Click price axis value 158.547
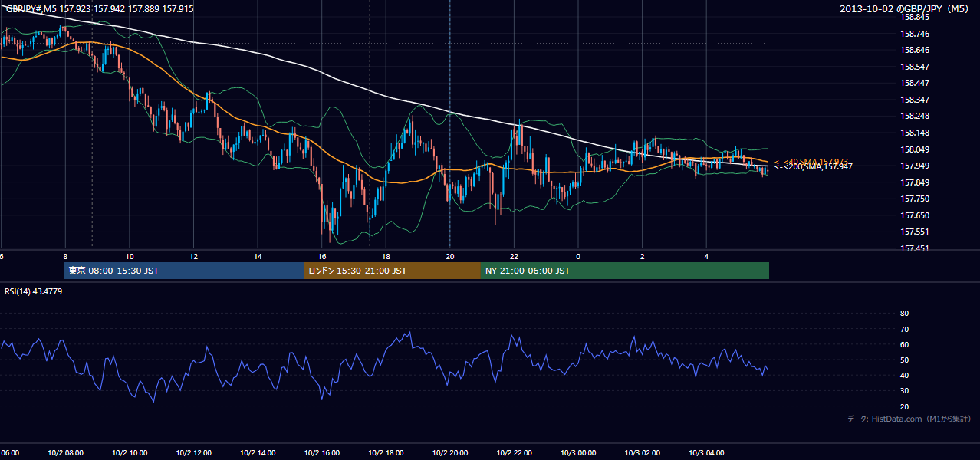Viewport: 980px width, 460px height. pyautogui.click(x=915, y=67)
